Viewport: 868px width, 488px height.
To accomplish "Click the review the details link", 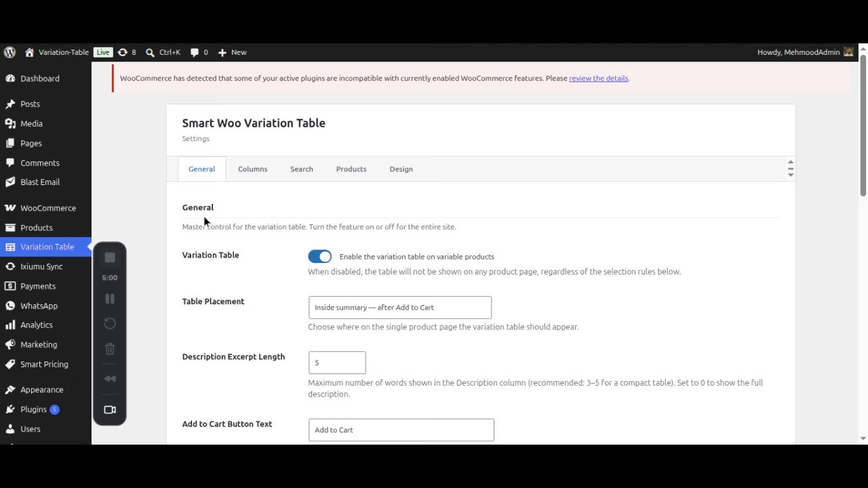I will click(598, 78).
